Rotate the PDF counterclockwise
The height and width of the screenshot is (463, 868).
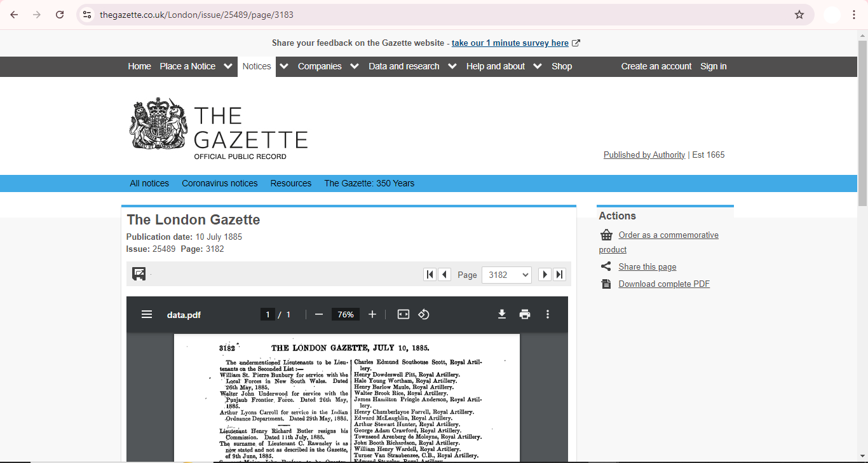[x=424, y=314]
